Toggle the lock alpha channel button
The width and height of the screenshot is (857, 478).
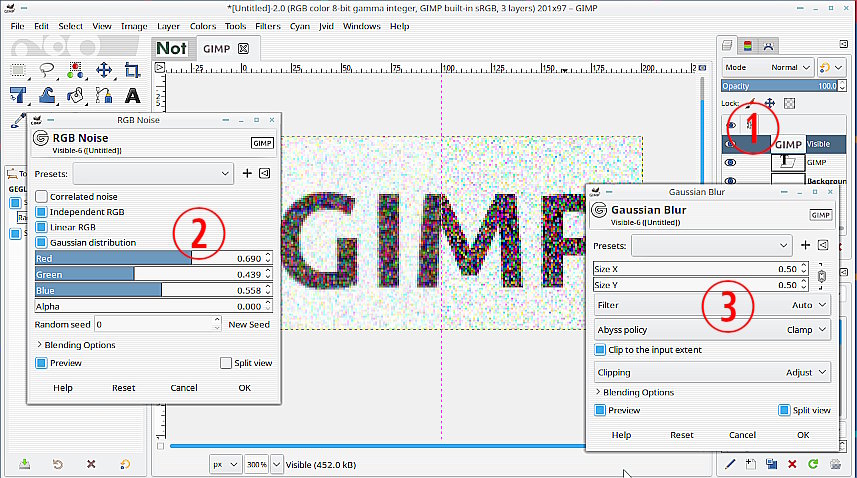coord(789,103)
